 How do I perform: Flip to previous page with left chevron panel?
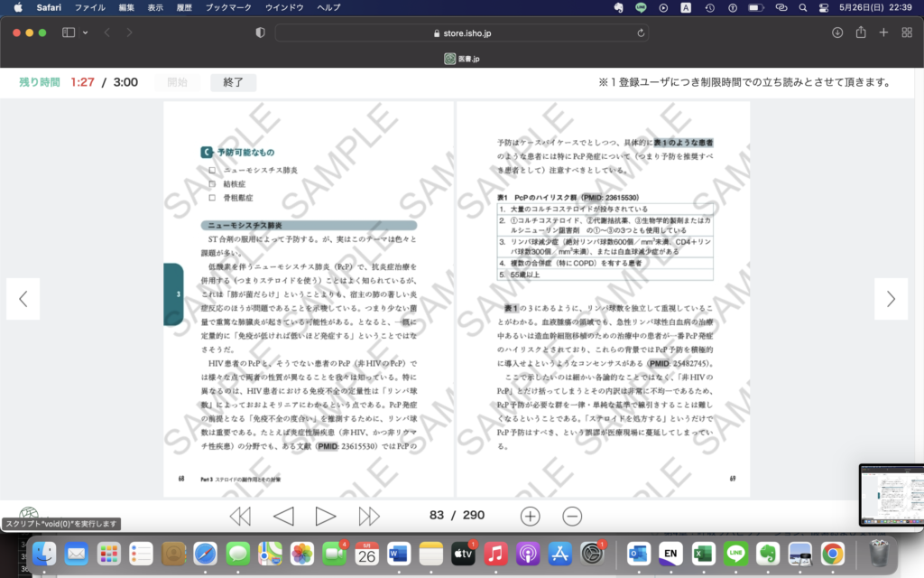23,299
